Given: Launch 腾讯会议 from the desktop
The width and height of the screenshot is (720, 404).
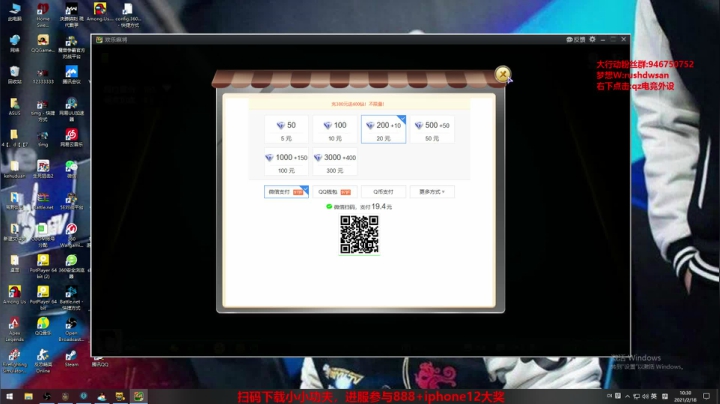Looking at the screenshot, I should point(71,75).
